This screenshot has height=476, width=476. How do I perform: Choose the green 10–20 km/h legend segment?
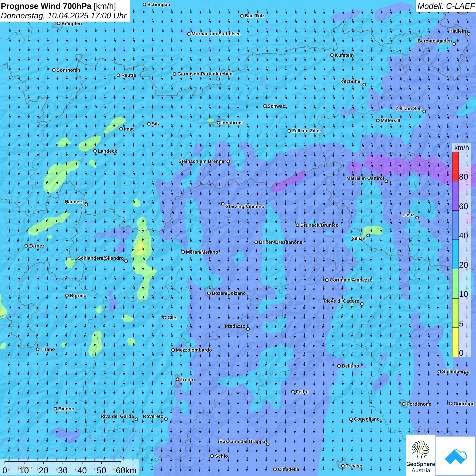pyautogui.click(x=455, y=284)
